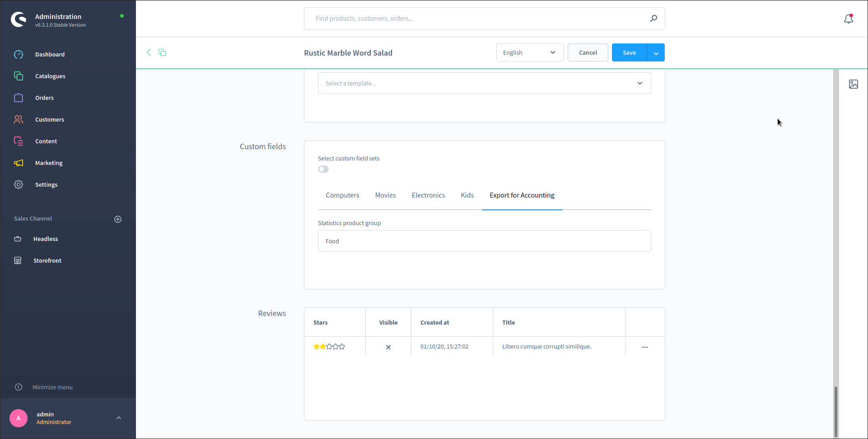
Task: Open the Settings gear icon
Action: coord(19,184)
